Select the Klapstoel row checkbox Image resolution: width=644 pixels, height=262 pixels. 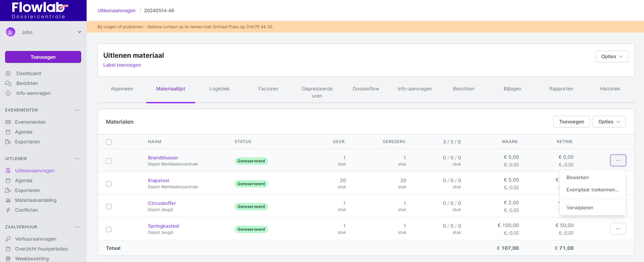[109, 184]
